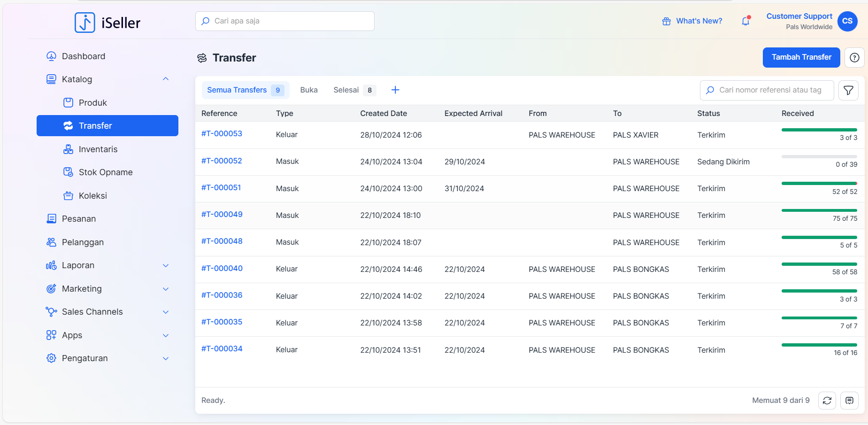868x425 pixels.
Task: Click the Pengaturan gear icon
Action: point(51,358)
